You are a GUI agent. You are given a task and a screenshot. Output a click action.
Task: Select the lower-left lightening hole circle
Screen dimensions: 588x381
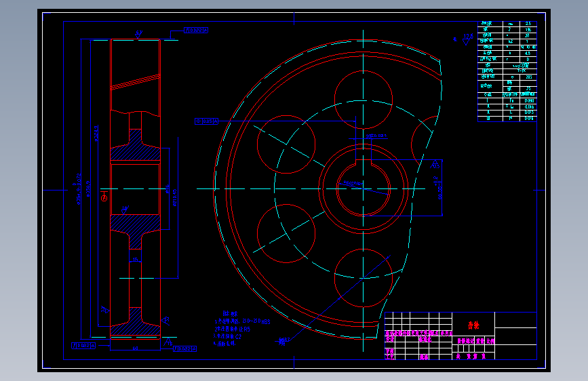(x=286, y=233)
